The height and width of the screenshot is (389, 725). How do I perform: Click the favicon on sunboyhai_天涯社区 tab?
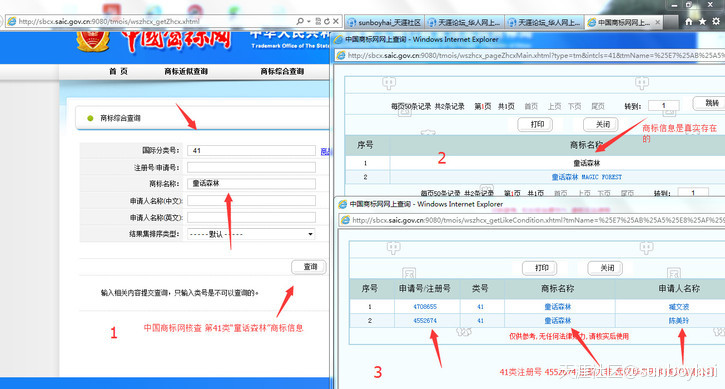351,22
